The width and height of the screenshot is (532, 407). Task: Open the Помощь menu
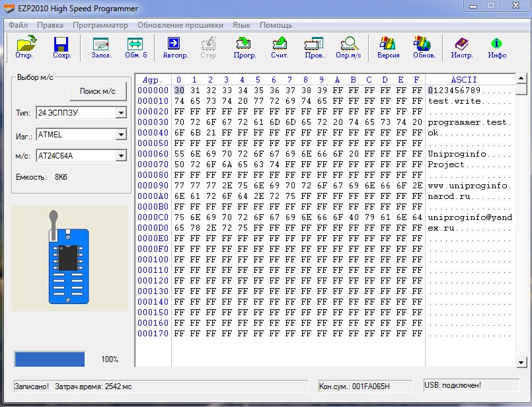tap(276, 25)
